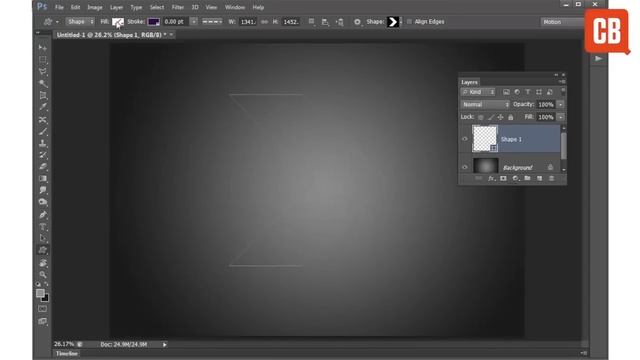Open the custom Shape picker
Image resolution: width=640 pixels, height=360 pixels.
(x=394, y=22)
